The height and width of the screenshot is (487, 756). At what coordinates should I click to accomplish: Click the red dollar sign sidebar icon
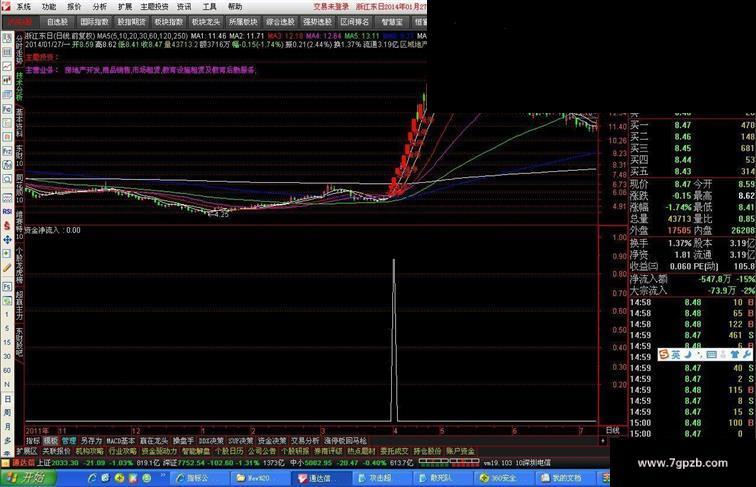point(7,225)
